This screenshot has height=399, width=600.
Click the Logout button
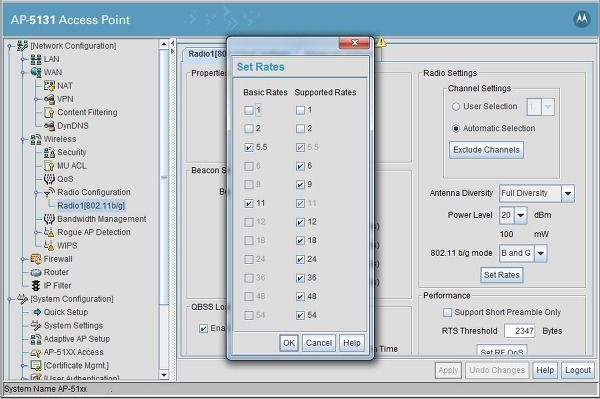(x=578, y=370)
